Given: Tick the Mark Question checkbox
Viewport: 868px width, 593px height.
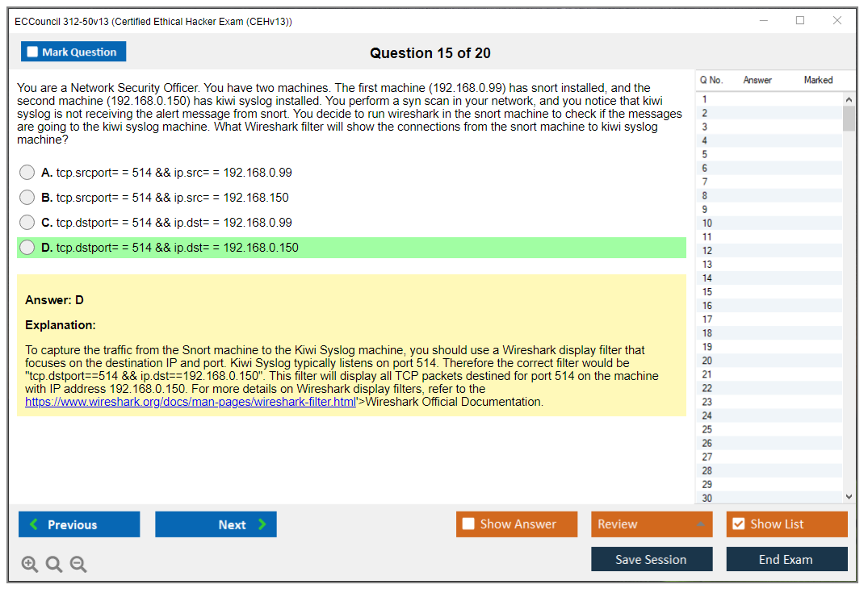Looking at the screenshot, I should 32,52.
